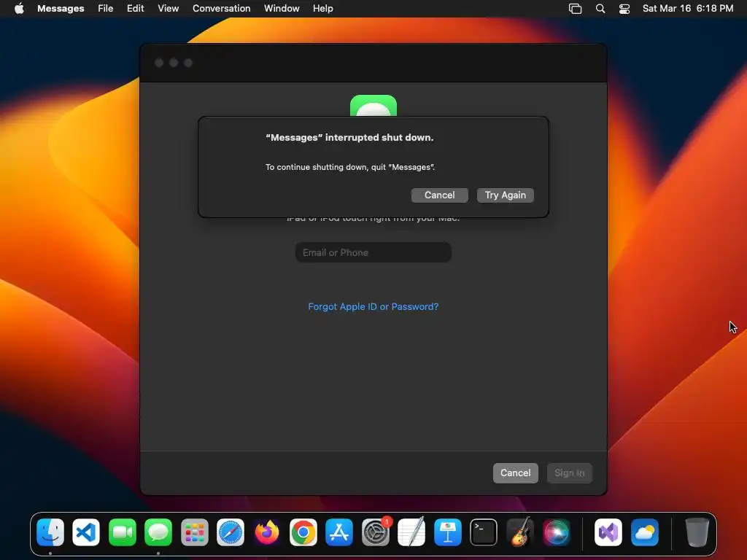Image resolution: width=747 pixels, height=560 pixels.
Task: Open Control Center in menu bar
Action: 624,9
